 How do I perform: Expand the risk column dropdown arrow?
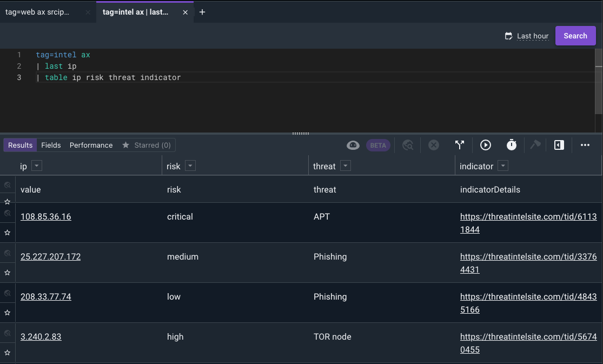[190, 166]
